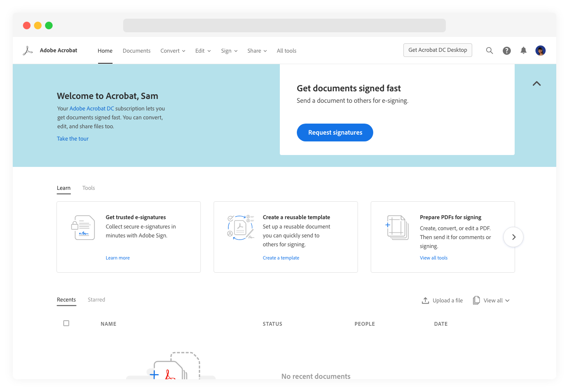Screen dimensions: 569x392
Task: Click Upload a file
Action: [442, 300]
